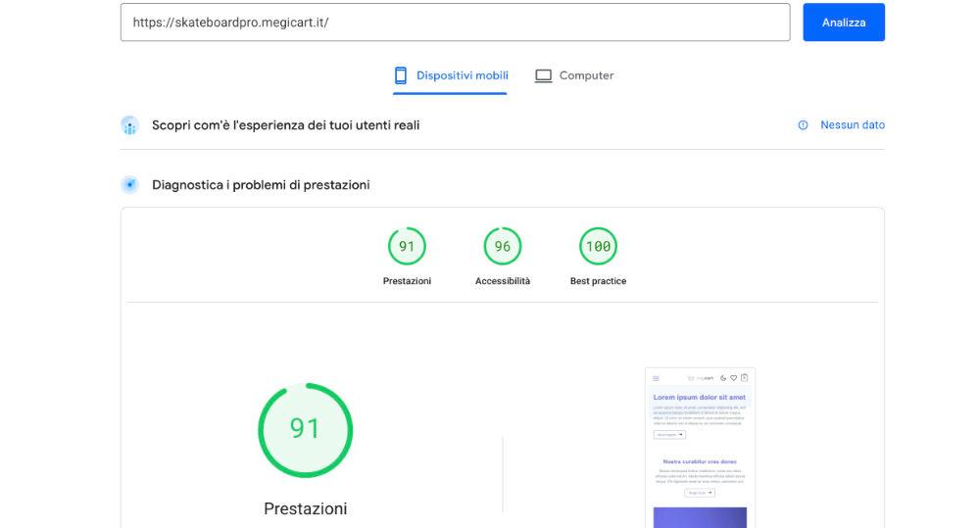980x528 pixels.
Task: Click hamburger menu icon in page preview
Action: pyautogui.click(x=656, y=378)
